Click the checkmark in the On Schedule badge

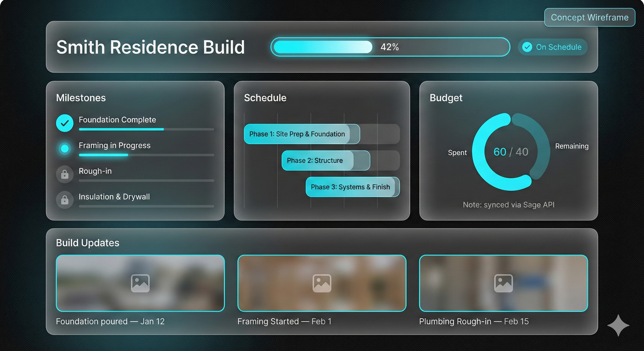pos(528,47)
